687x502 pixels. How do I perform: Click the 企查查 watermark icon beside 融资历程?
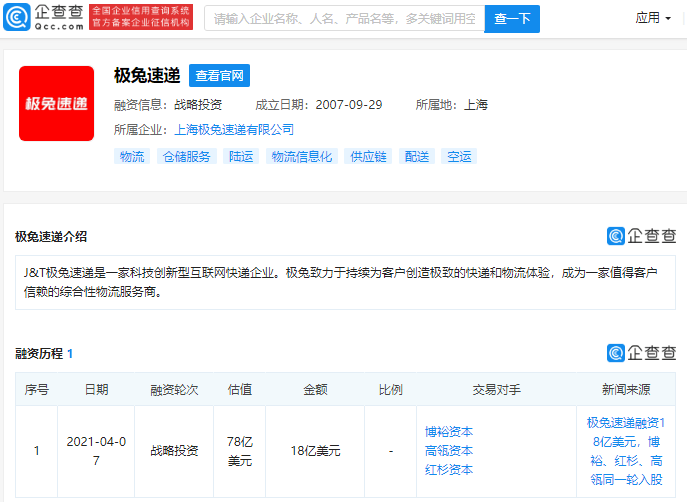[641, 353]
